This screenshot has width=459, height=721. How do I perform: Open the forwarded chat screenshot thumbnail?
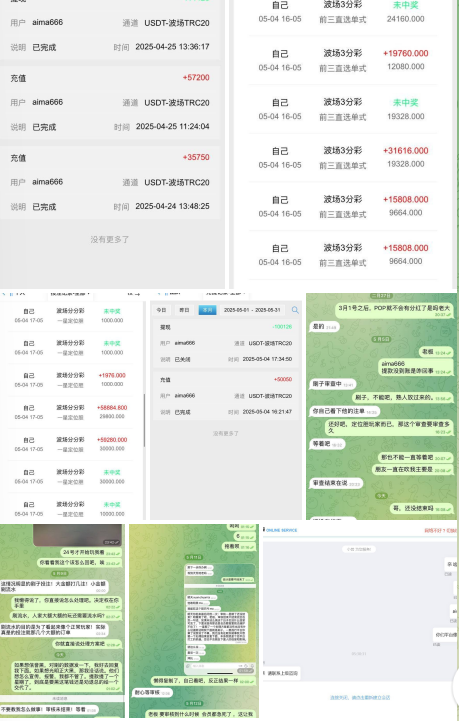pyautogui.click(x=220, y=618)
